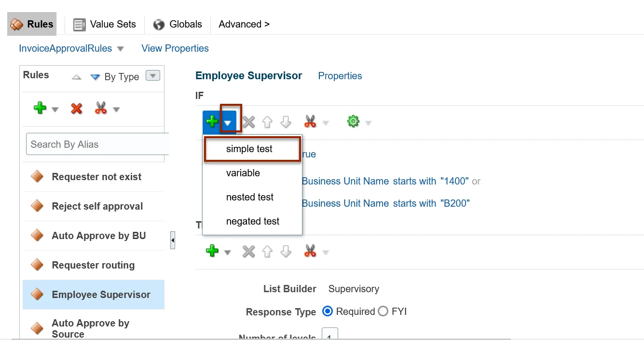The height and width of the screenshot is (340, 644).
Task: Select the FYI response type
Action: click(x=384, y=312)
